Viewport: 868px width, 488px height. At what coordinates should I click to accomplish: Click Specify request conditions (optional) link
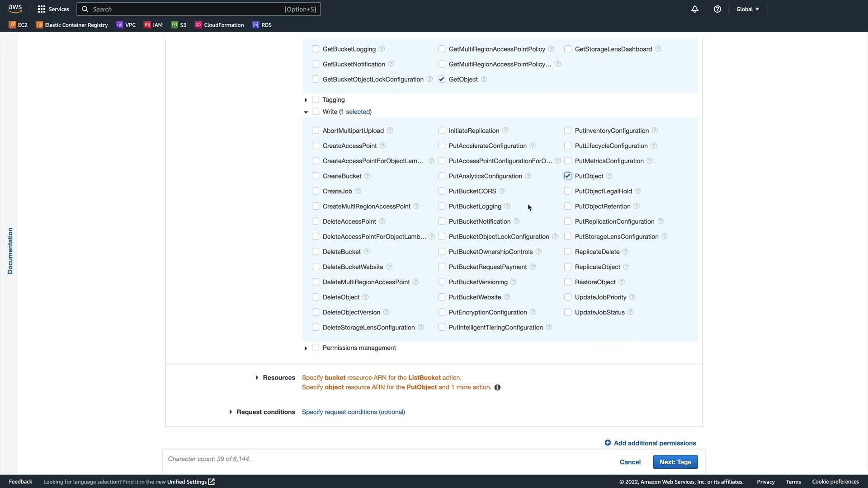click(353, 412)
